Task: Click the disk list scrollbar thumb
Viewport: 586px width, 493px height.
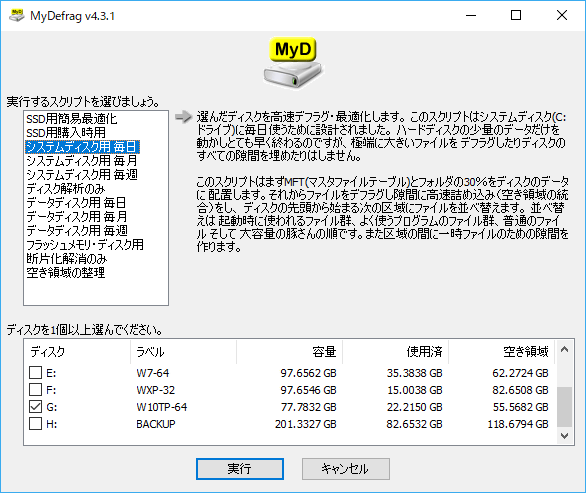Action: point(564,407)
